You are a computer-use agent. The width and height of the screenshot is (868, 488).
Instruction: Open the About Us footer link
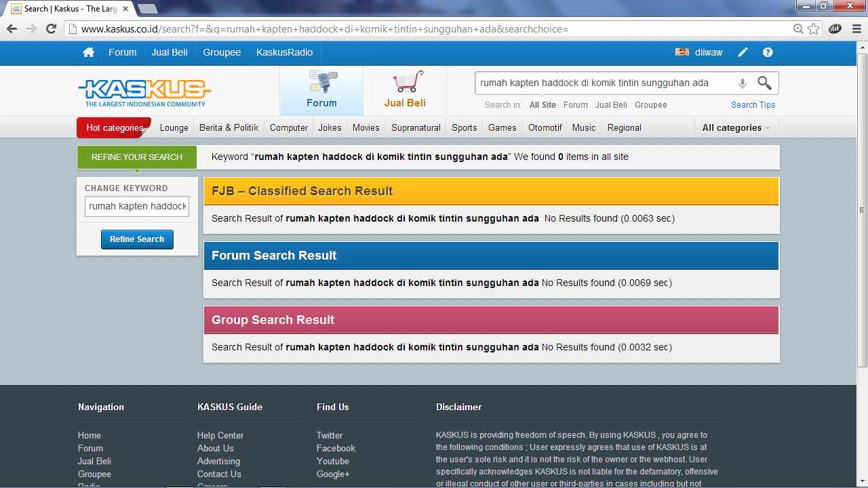[216, 449]
